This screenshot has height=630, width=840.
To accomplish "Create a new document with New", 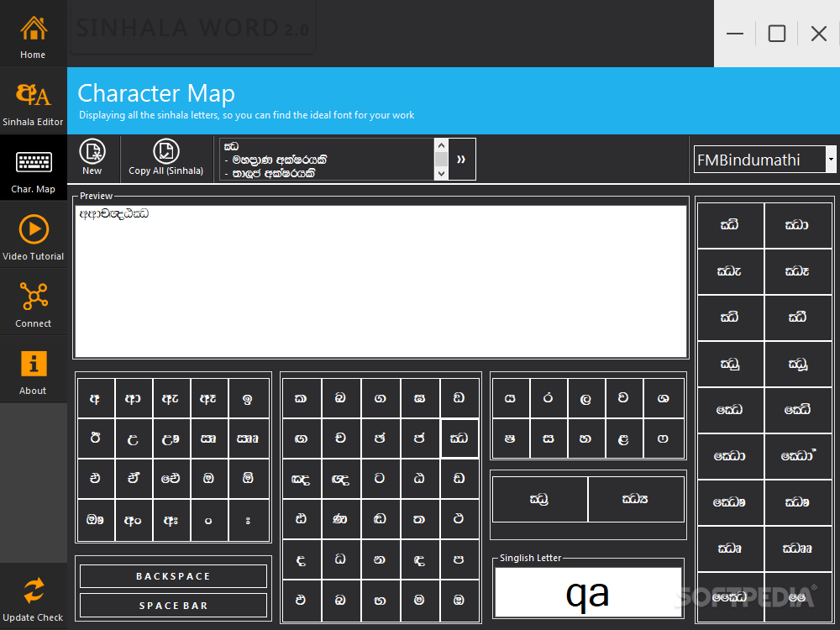I will [x=92, y=157].
